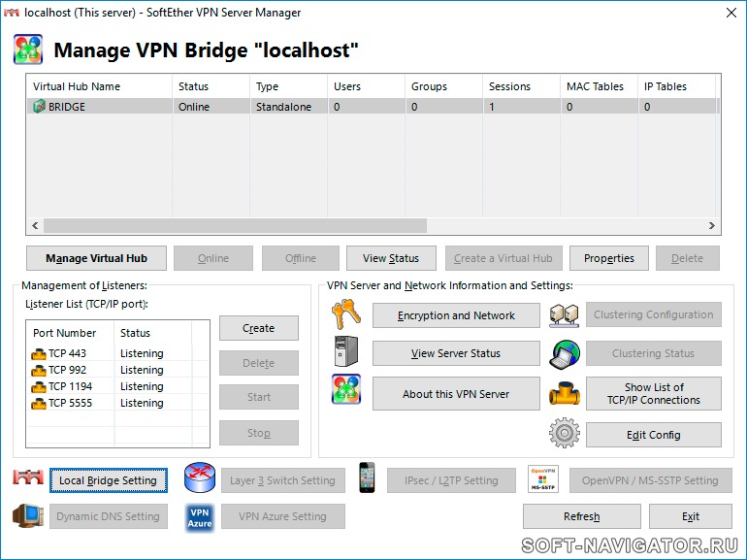This screenshot has height=560, width=747.
Task: Click the TCP 1194 listener port icon
Action: (x=39, y=387)
